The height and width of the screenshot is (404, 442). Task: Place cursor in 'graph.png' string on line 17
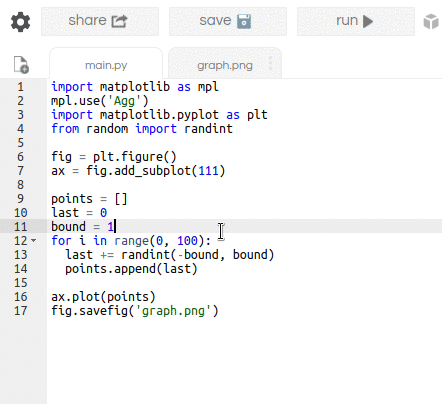[x=173, y=311]
